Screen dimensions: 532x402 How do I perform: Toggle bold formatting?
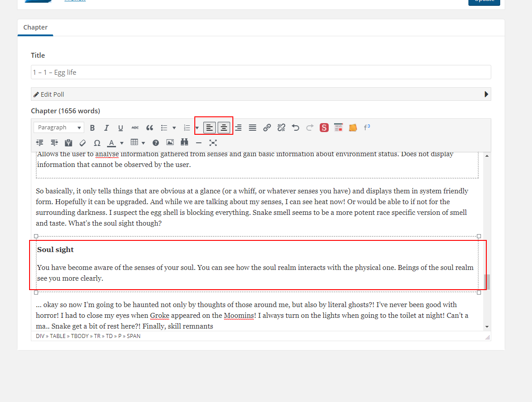pyautogui.click(x=92, y=128)
